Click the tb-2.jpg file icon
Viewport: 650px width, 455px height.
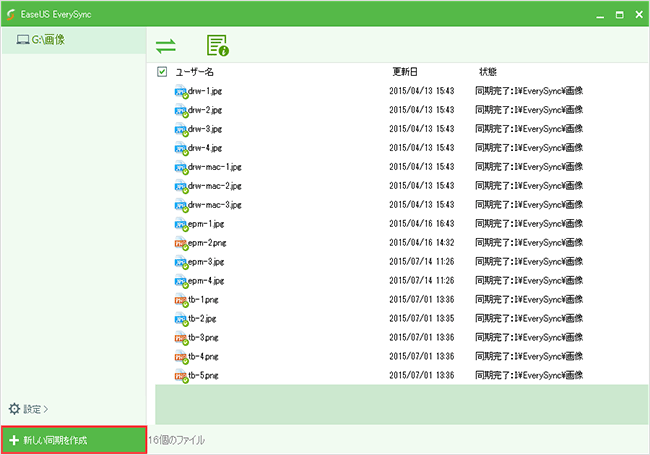coord(181,319)
